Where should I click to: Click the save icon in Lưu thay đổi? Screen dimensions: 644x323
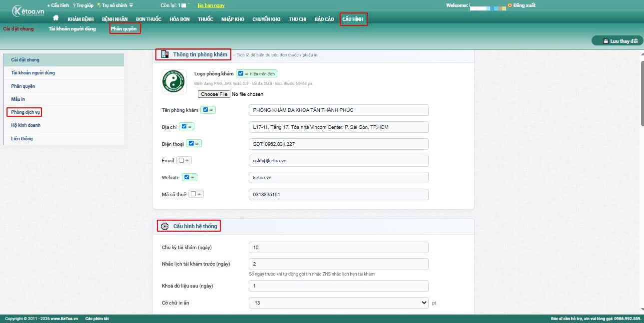click(606, 41)
